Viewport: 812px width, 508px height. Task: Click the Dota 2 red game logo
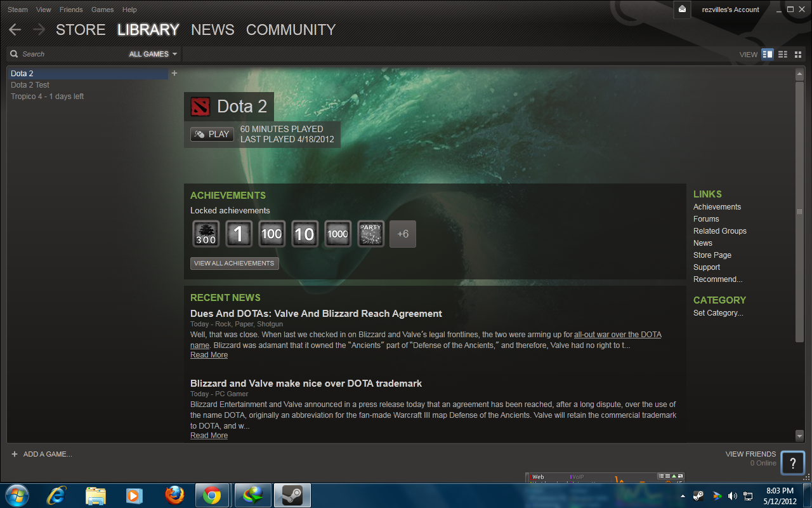coord(200,107)
